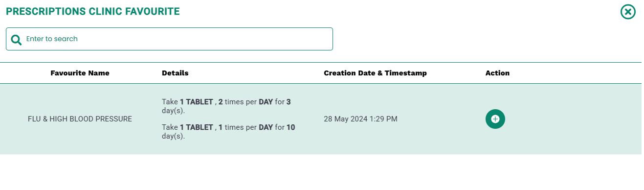
Task: Click the PRESCRIPTIONS CLINIC FAVOURITE heading
Action: [93, 11]
